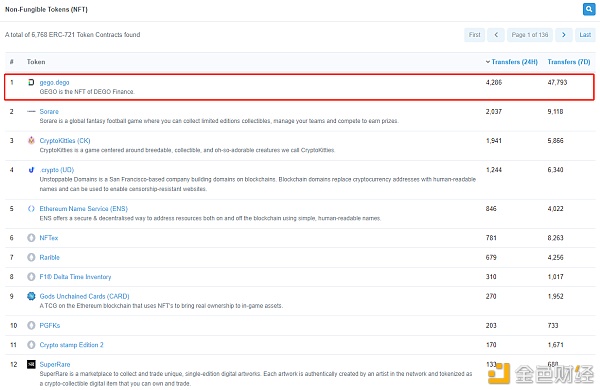Click the Crypto stamp Edition 2 icon
This screenshot has width=600, height=390.
point(31,345)
